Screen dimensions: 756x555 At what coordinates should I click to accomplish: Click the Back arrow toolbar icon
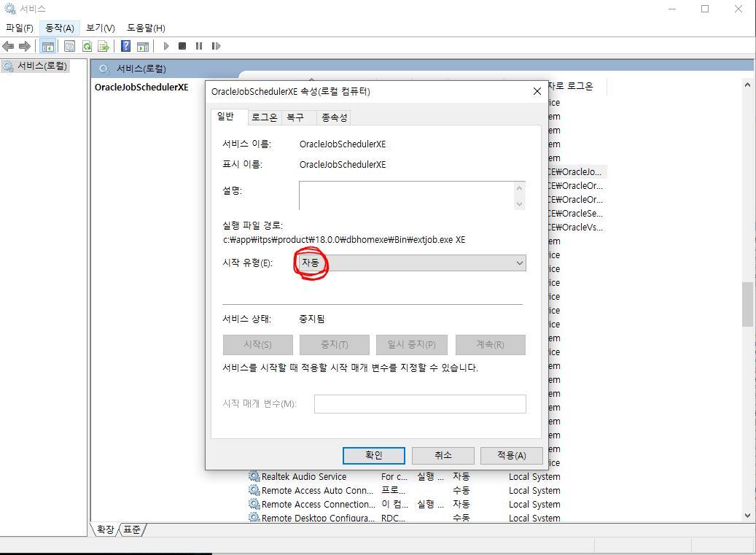(x=8, y=46)
